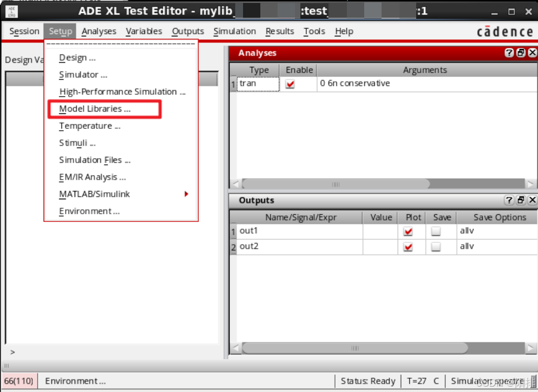
Task: Select the tran analysis type cell
Action: 258,84
